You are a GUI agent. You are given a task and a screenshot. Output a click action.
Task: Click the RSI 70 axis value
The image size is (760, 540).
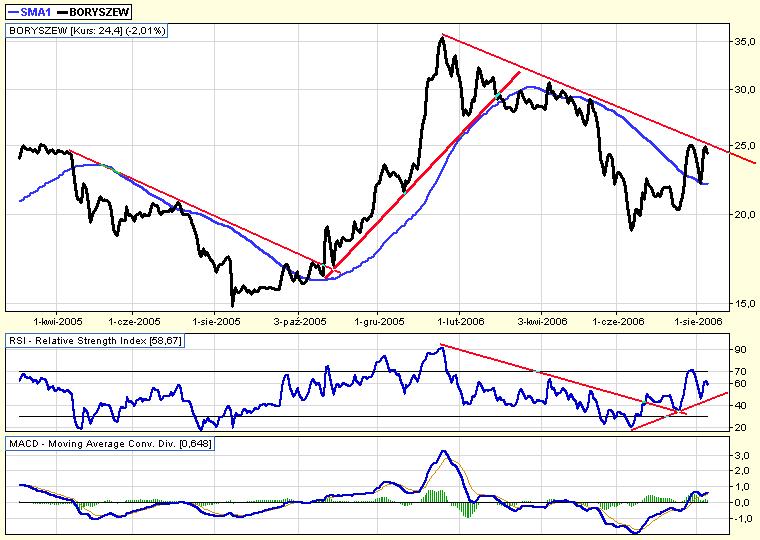(740, 372)
